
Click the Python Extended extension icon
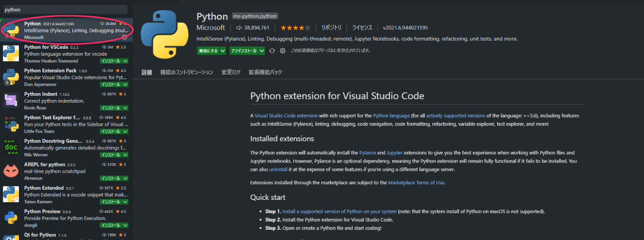(11, 194)
